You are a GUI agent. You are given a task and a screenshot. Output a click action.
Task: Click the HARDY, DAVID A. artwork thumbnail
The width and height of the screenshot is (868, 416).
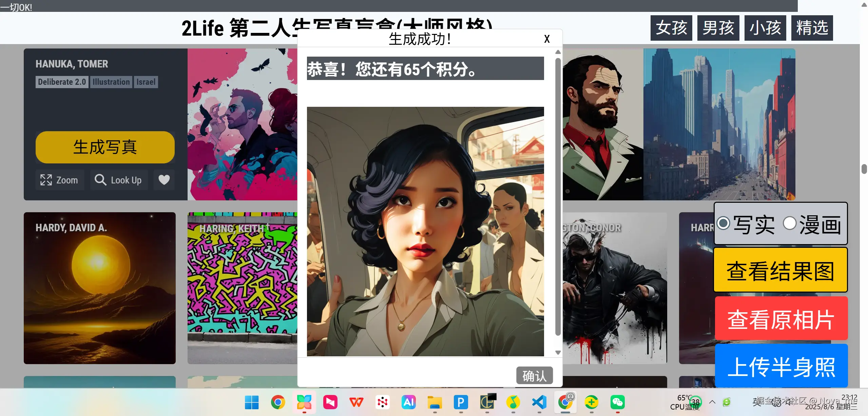pyautogui.click(x=99, y=289)
